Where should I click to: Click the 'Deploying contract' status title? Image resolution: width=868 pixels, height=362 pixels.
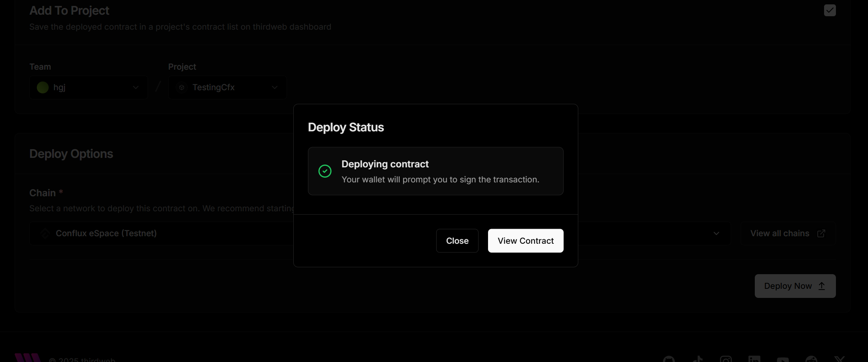coord(385,164)
